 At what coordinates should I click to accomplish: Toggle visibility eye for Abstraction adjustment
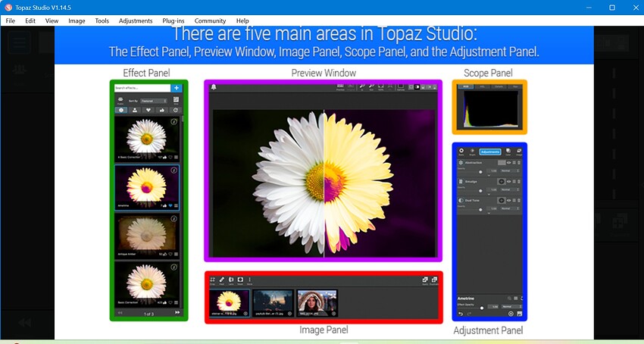click(x=509, y=163)
